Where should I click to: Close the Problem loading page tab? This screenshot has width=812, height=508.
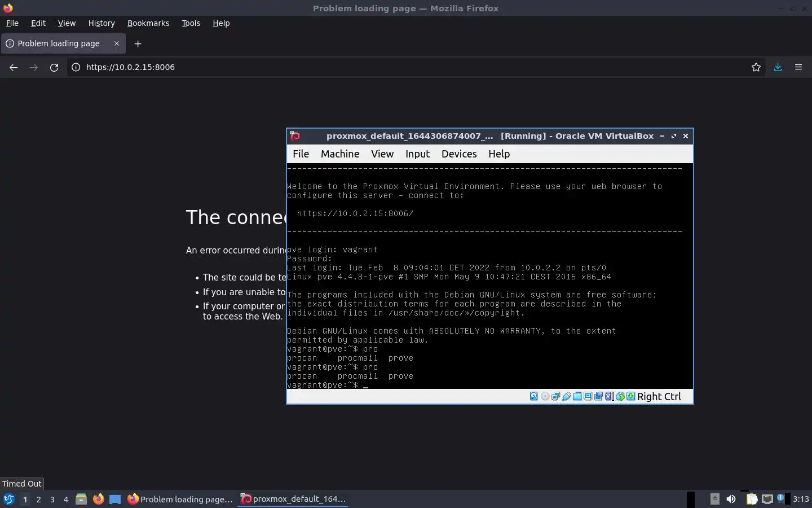(x=117, y=43)
